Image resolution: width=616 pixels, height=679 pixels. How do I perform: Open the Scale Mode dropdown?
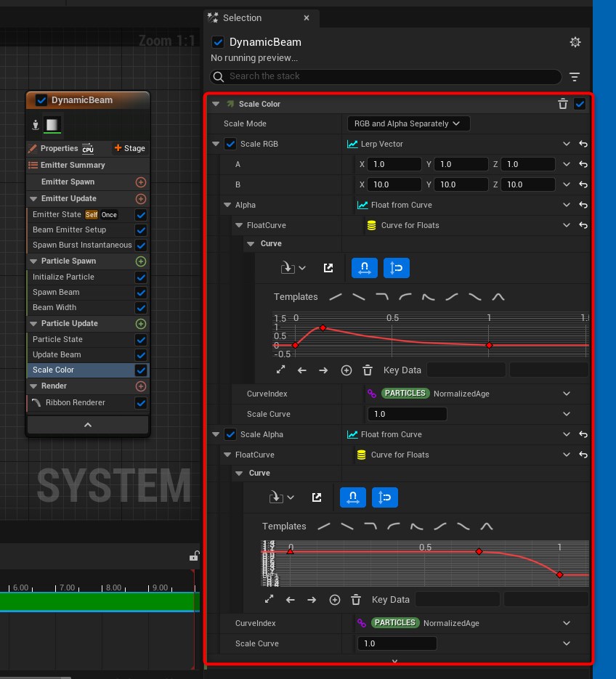(x=408, y=123)
